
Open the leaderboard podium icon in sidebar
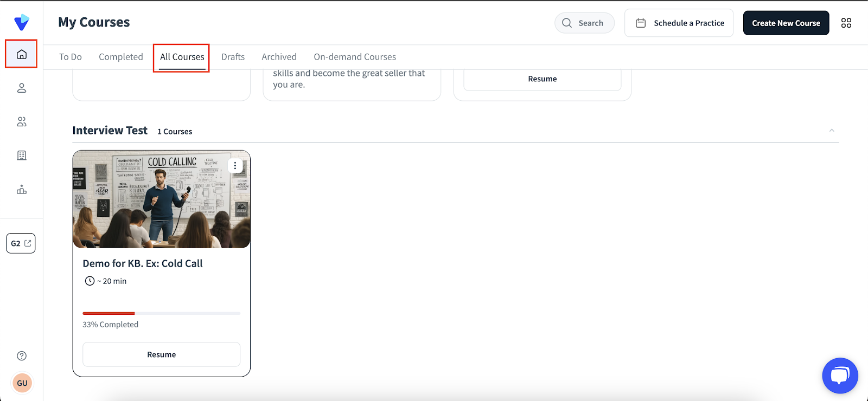[x=22, y=190]
